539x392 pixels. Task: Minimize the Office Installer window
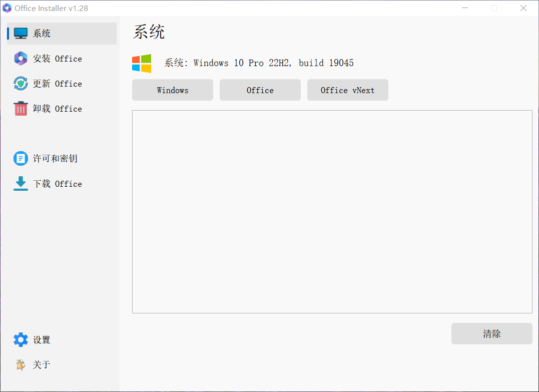(465, 8)
